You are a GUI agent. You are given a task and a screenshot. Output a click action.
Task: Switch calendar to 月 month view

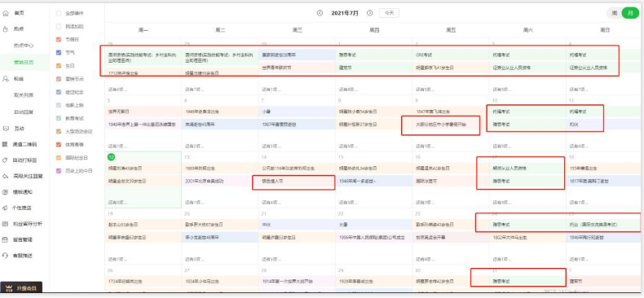pyautogui.click(x=630, y=13)
